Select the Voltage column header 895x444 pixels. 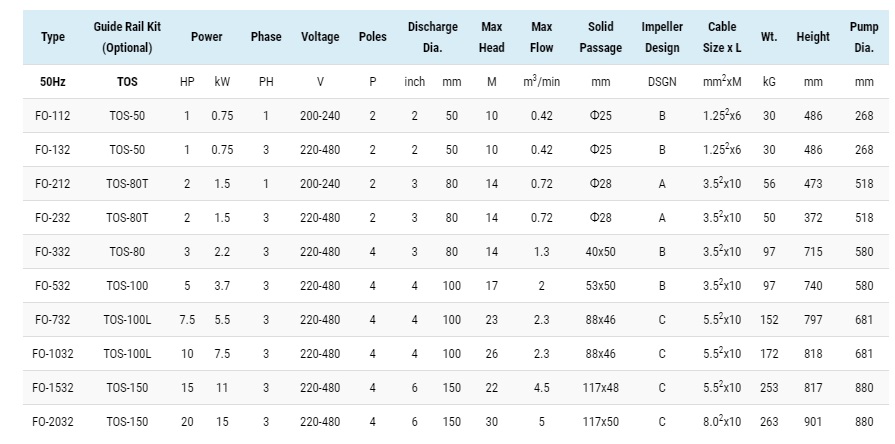point(320,37)
